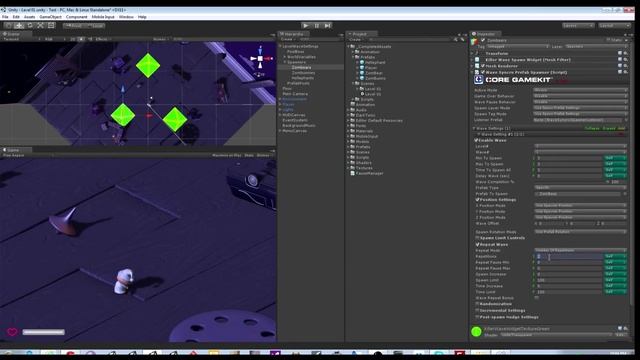Open the Repeat Mode dropdown

coord(580,250)
